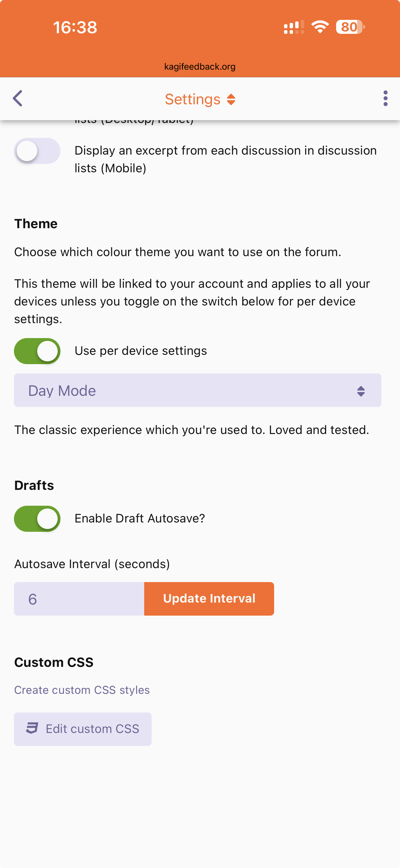Tap the CSS3 icon on Edit custom CSS

pos(32,729)
